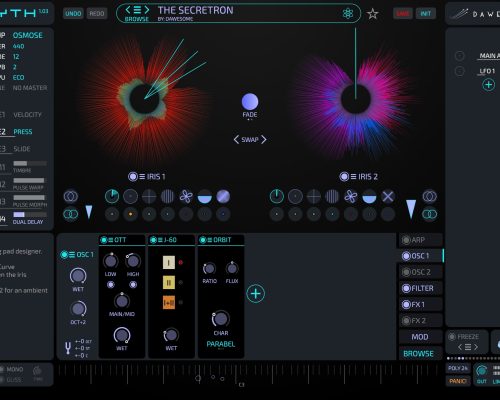Select Iris 1 flower-shaped transformer icon
The image size is (500, 400).
coord(186,196)
